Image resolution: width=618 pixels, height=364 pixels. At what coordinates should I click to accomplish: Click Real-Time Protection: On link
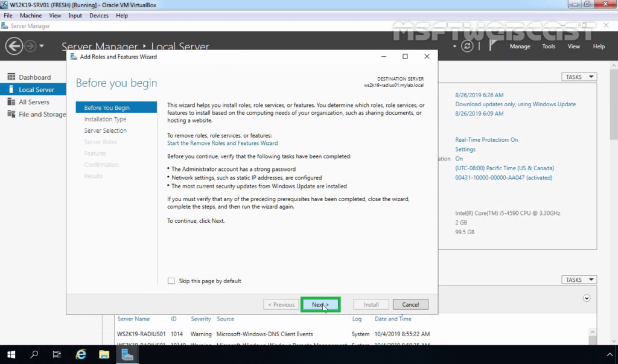[x=487, y=139]
